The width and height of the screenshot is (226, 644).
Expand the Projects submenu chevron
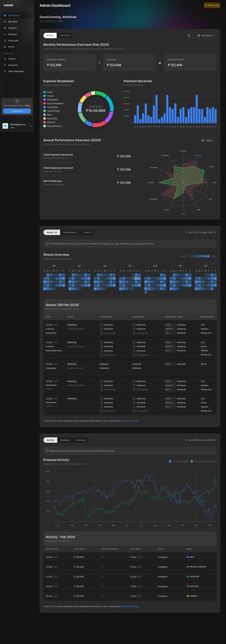click(29, 28)
